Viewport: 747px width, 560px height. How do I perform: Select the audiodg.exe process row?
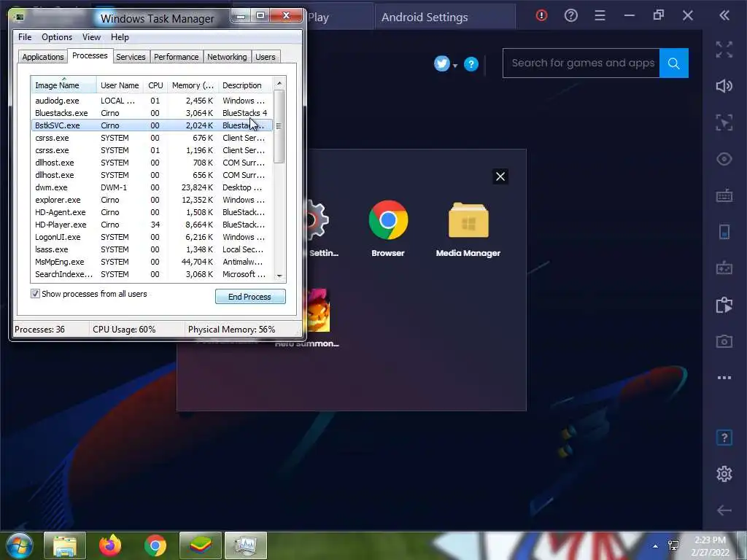[152, 101]
